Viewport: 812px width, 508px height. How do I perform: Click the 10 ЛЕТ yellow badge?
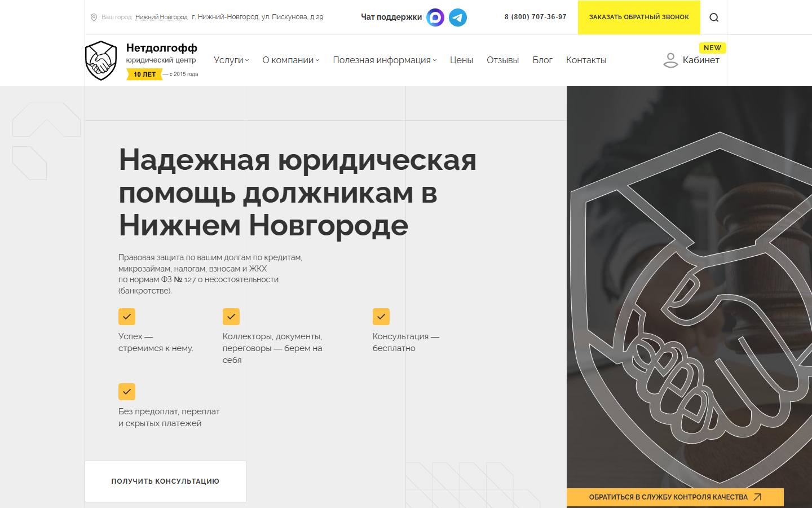[144, 74]
